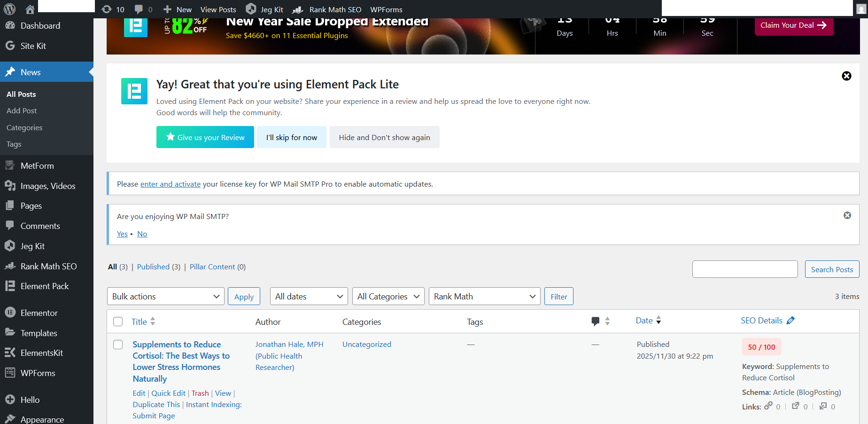Screen dimensions: 868x424
Task: Click inside the Search Posts input field
Action: [x=745, y=269]
